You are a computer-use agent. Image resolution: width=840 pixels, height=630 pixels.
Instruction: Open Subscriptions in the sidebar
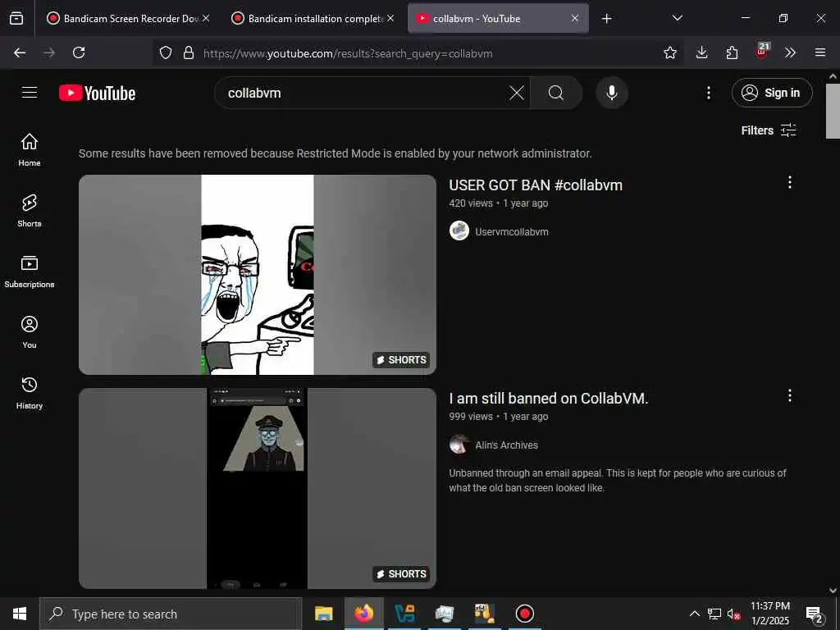coord(30,272)
